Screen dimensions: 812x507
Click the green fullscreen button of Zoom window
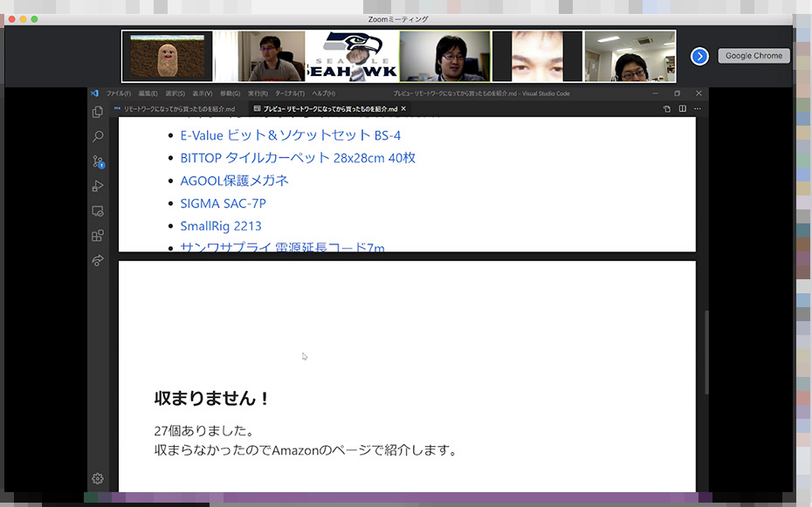[x=35, y=19]
